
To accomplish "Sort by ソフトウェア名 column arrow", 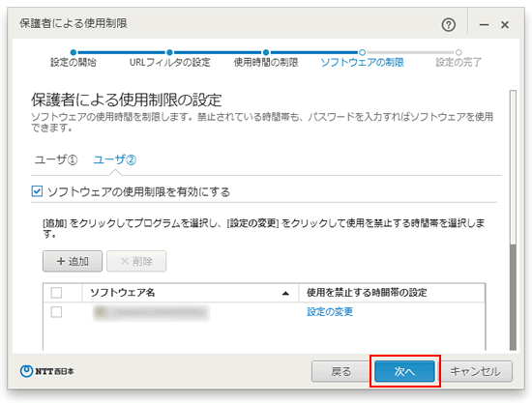I will click(x=285, y=293).
